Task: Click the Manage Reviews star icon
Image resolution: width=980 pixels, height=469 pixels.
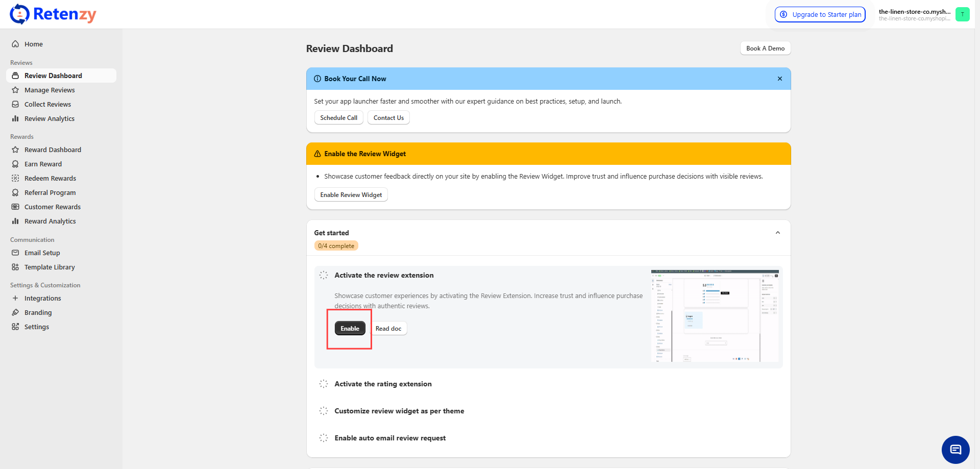Action: point(15,90)
